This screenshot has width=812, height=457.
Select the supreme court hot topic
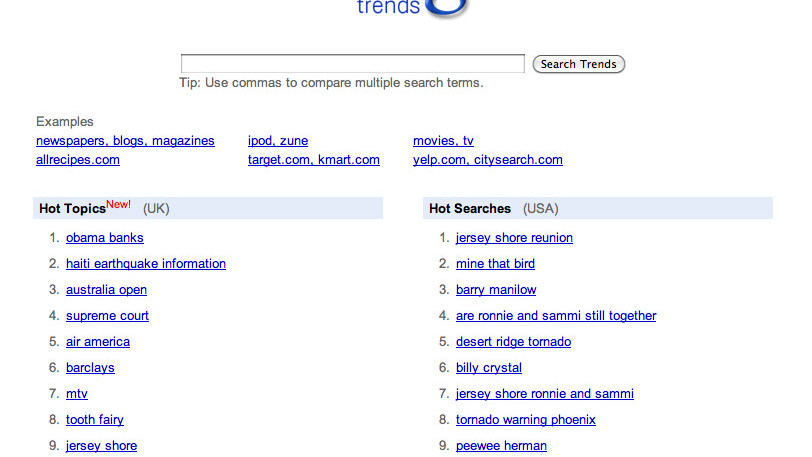coord(107,316)
